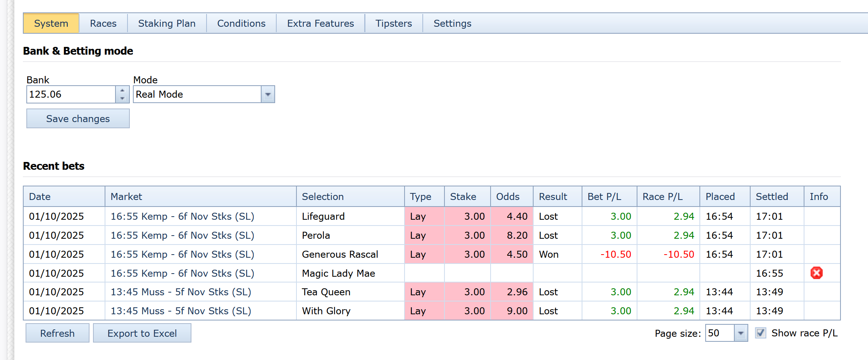Expand the Page size dropdown
Screen dimensions: 868x360
tap(741, 333)
